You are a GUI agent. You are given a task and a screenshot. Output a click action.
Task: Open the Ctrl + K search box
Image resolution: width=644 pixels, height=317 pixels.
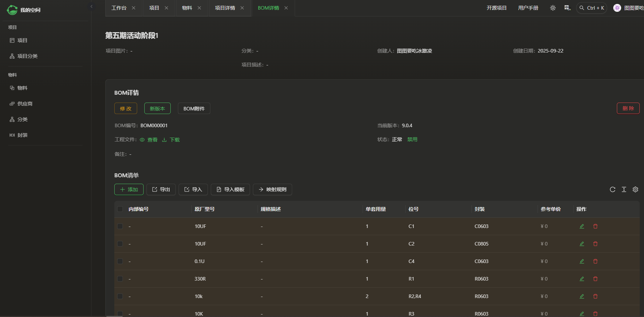click(x=591, y=8)
